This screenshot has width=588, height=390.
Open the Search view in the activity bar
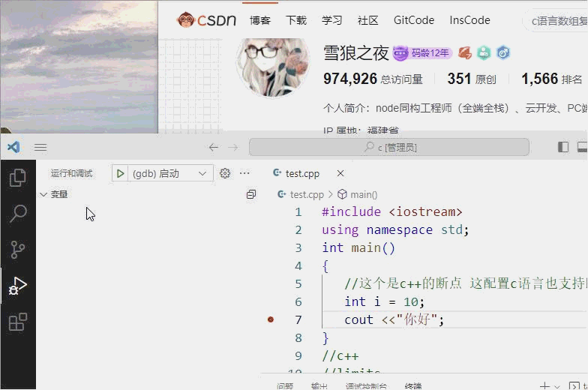(18, 213)
